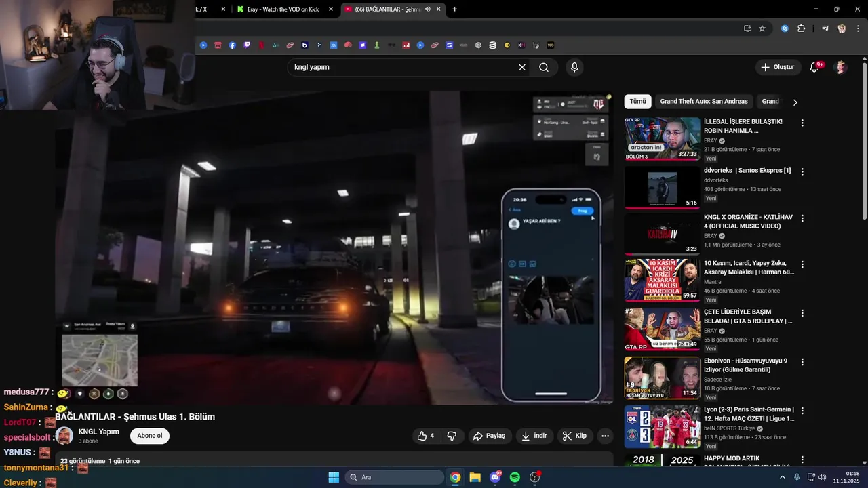This screenshot has height=488, width=868.
Task: Subscribe with Abone ol button
Action: [x=150, y=436]
